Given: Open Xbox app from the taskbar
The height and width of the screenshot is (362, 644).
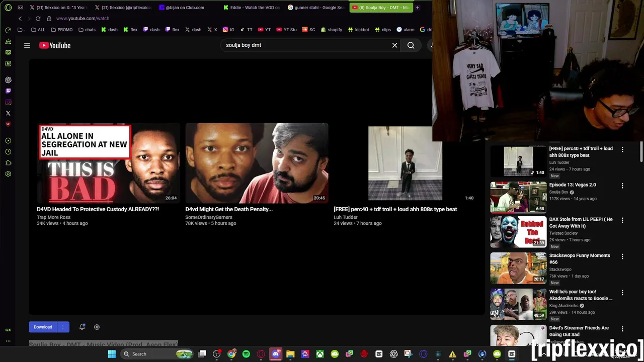Looking at the screenshot, I should click(x=320, y=354).
